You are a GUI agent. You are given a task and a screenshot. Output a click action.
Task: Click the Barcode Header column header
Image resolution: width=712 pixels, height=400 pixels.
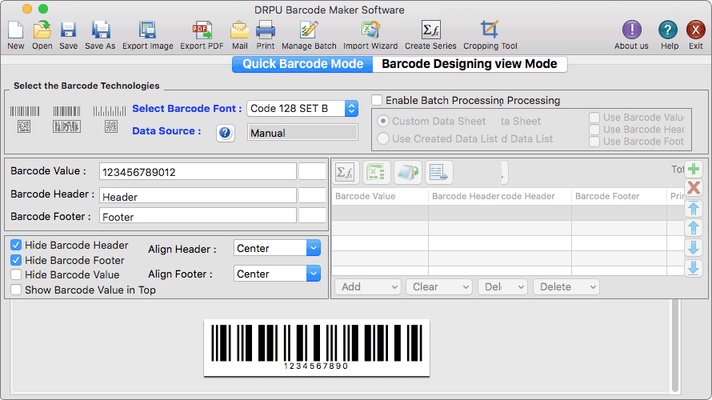click(499, 196)
